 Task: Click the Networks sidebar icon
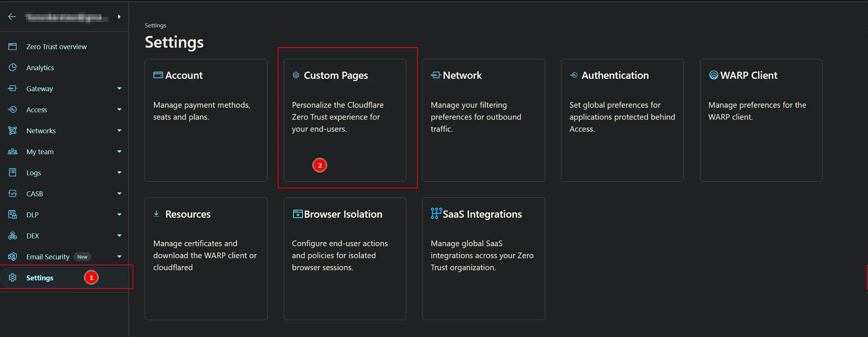click(x=12, y=131)
